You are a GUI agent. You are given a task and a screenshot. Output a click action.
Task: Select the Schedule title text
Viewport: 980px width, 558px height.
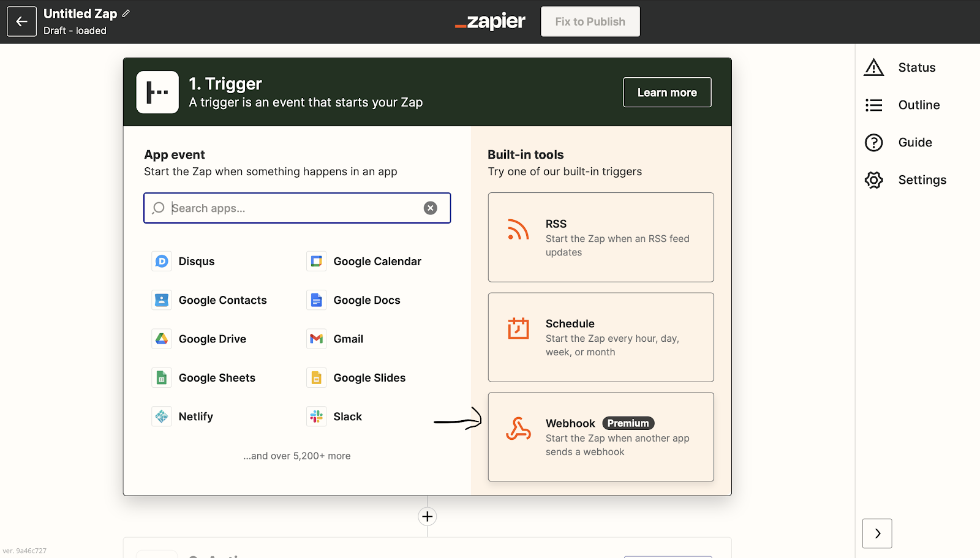point(570,324)
